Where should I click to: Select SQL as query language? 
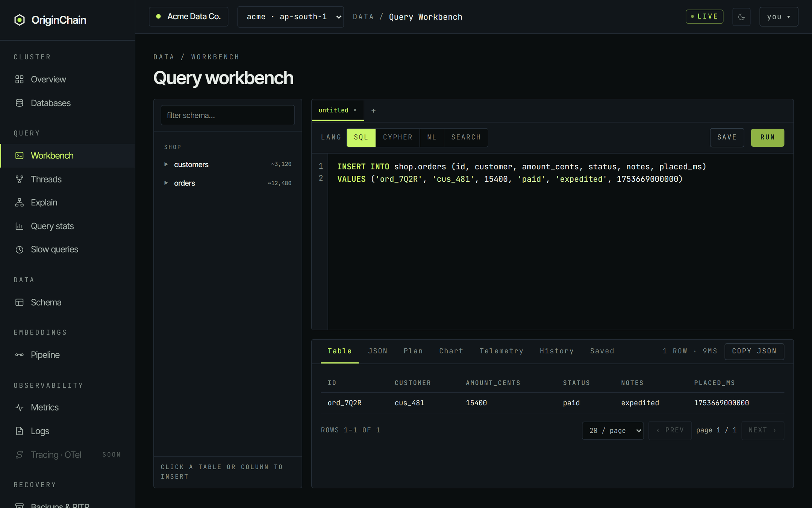(x=361, y=137)
